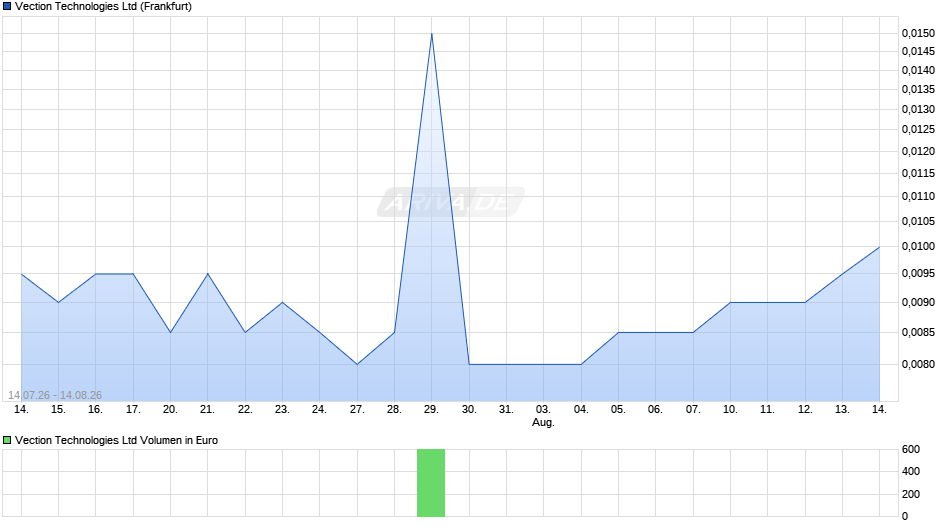The width and height of the screenshot is (940, 526).
Task: Click the '28.' date axis label
Action: click(394, 409)
